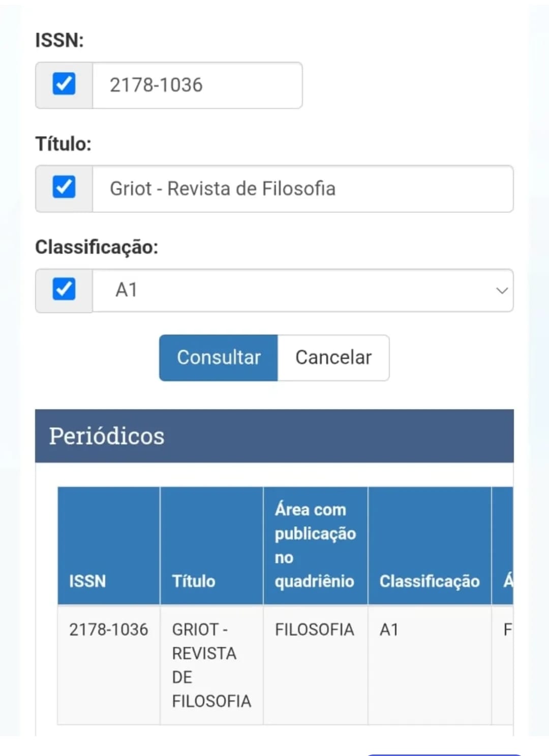Select the FILOSOFIA area cell
The height and width of the screenshot is (756, 549).
click(315, 630)
